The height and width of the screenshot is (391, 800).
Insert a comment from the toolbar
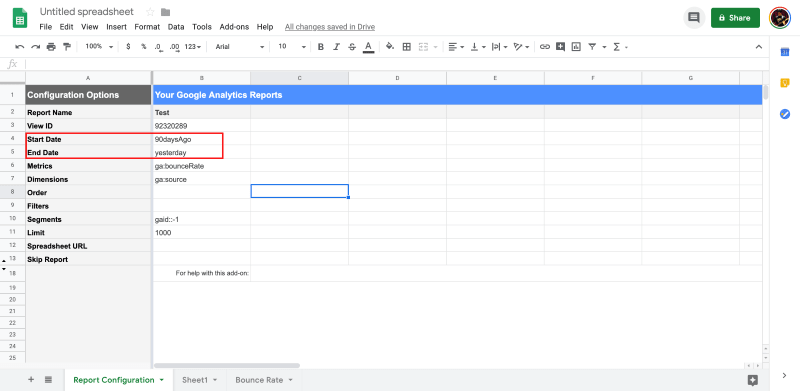(560, 47)
